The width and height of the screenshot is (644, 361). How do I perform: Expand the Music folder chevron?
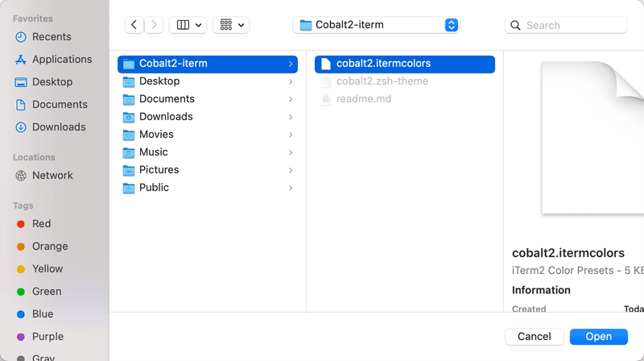click(291, 152)
